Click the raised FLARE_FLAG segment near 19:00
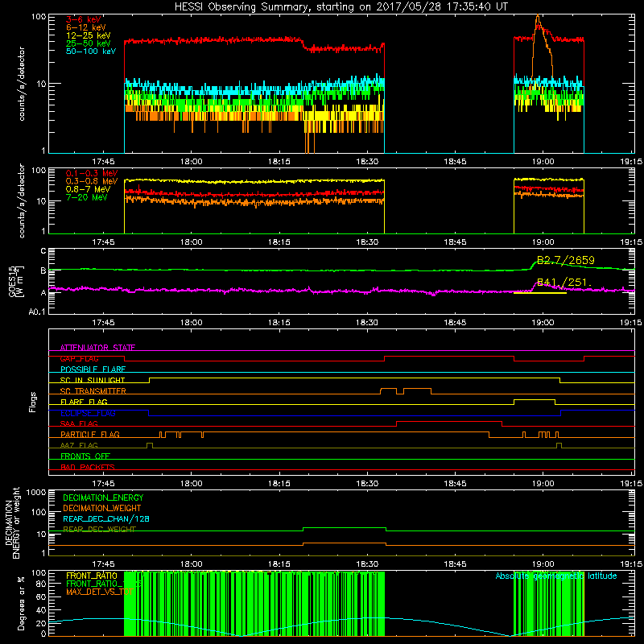The image size is (644, 644). (535, 399)
